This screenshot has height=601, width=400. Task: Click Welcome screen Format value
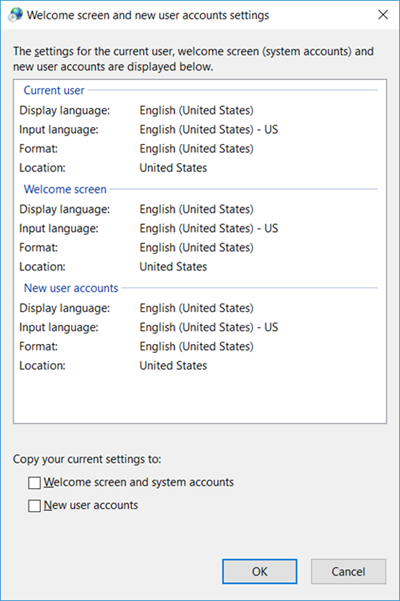(196, 248)
